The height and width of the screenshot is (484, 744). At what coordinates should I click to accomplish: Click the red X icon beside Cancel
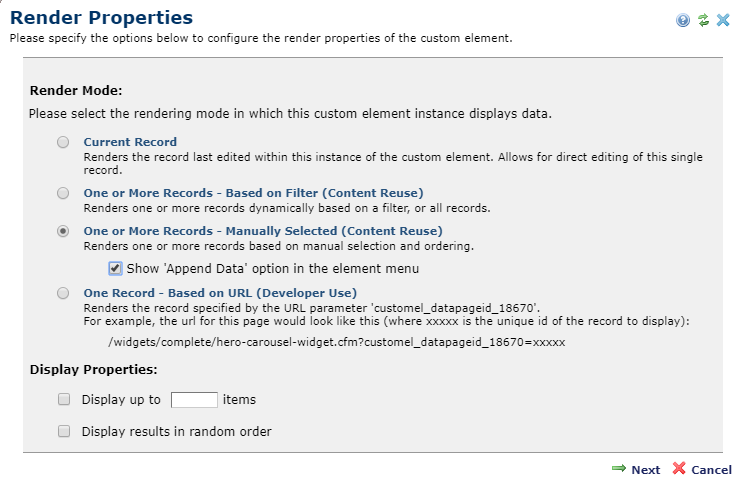(x=679, y=468)
